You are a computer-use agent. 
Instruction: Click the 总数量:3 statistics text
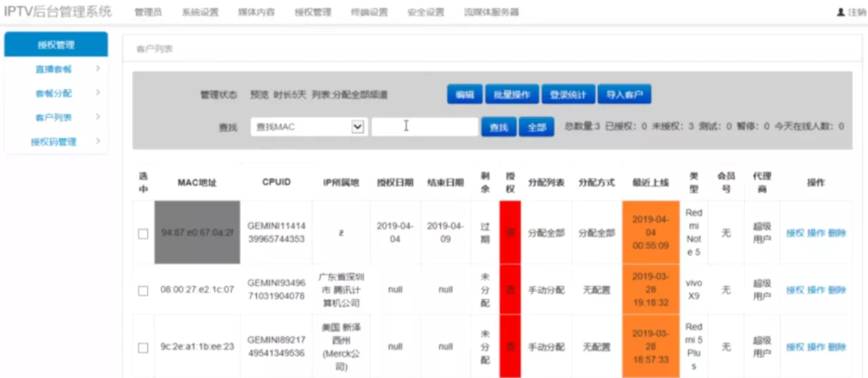(583, 127)
